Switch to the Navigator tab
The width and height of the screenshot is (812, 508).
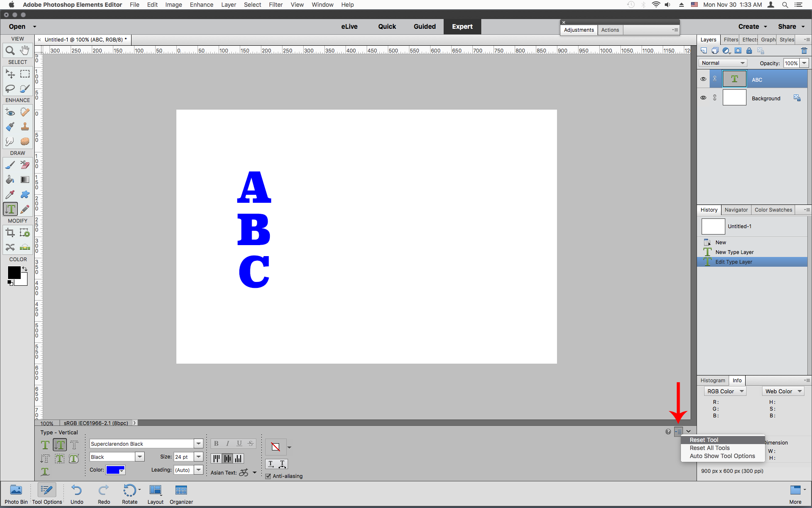pyautogui.click(x=736, y=210)
